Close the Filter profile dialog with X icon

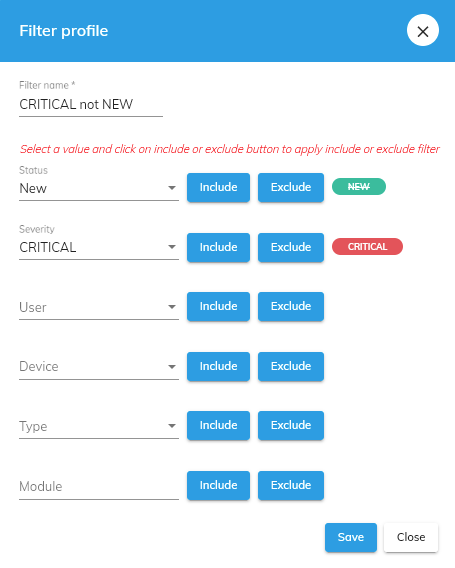click(x=423, y=30)
